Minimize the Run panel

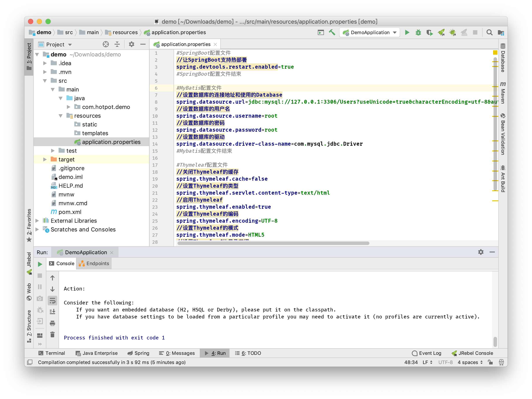click(x=492, y=252)
